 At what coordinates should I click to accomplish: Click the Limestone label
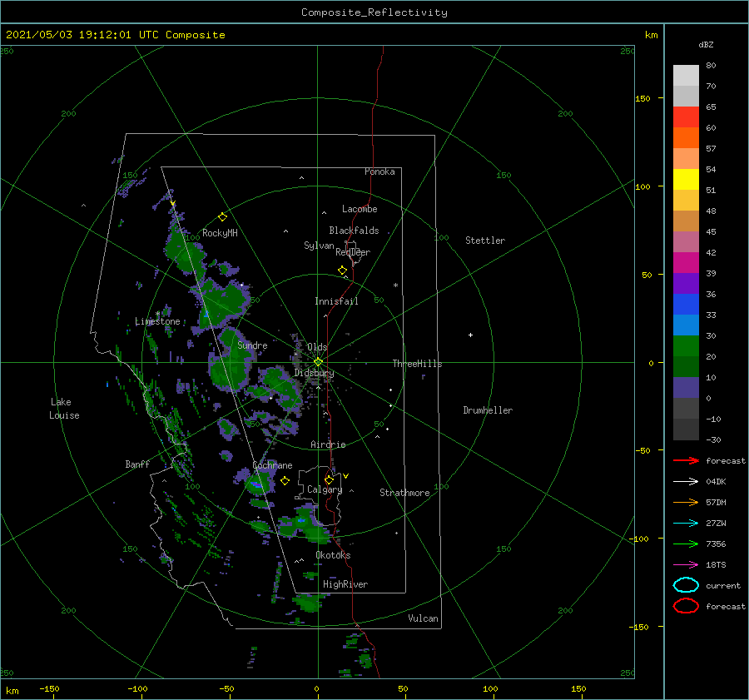click(x=157, y=321)
